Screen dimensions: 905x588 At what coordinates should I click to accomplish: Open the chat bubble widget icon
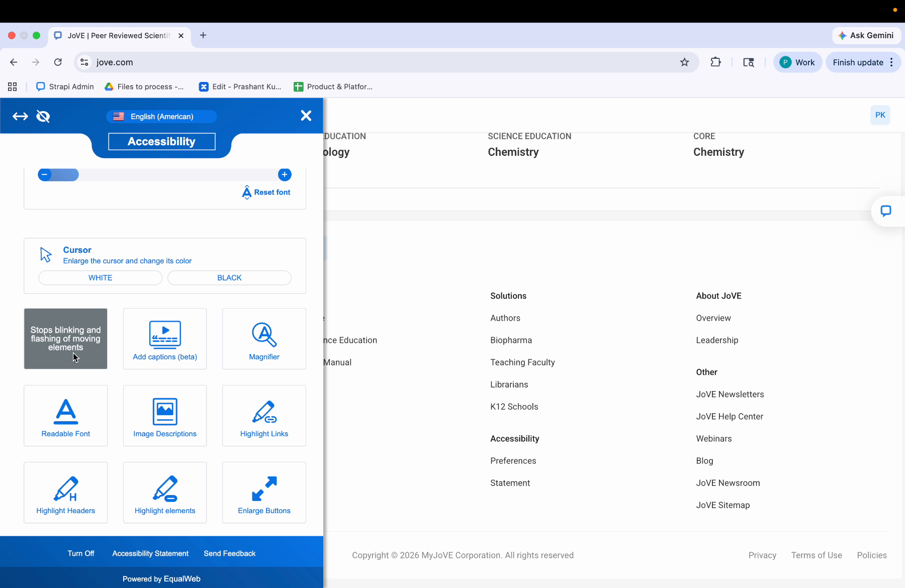coord(886,211)
